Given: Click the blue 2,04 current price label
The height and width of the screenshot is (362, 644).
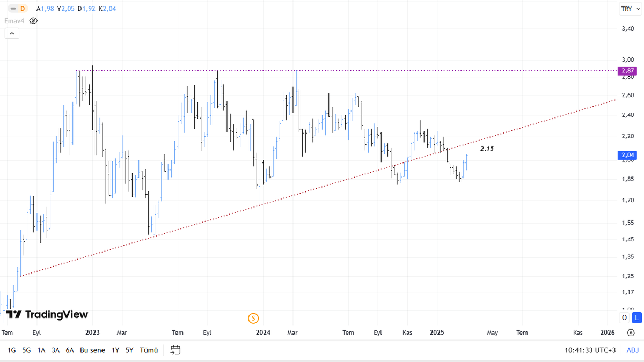Looking at the screenshot, I should [x=628, y=156].
